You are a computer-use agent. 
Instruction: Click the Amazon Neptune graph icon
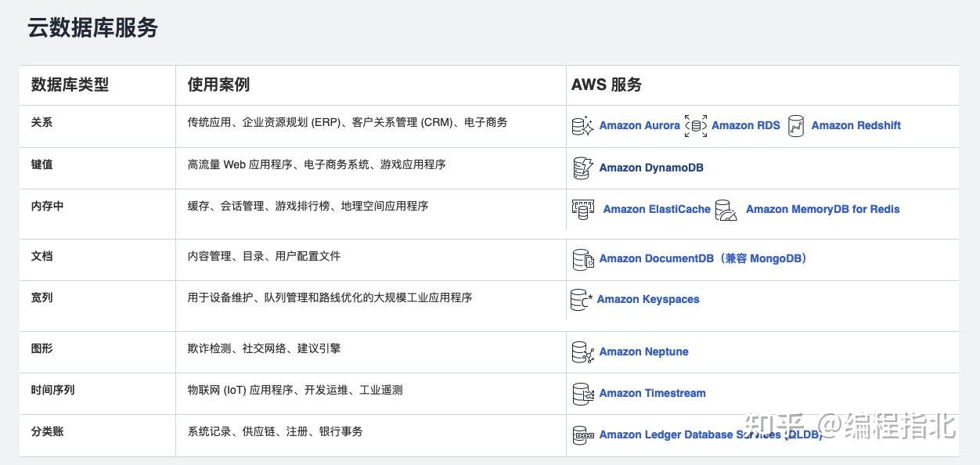pyautogui.click(x=583, y=352)
